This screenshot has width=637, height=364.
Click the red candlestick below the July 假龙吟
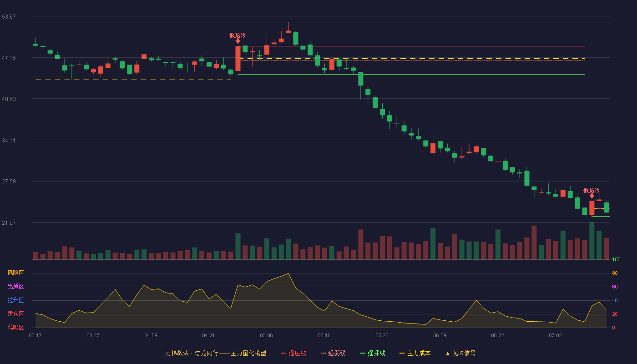592,207
